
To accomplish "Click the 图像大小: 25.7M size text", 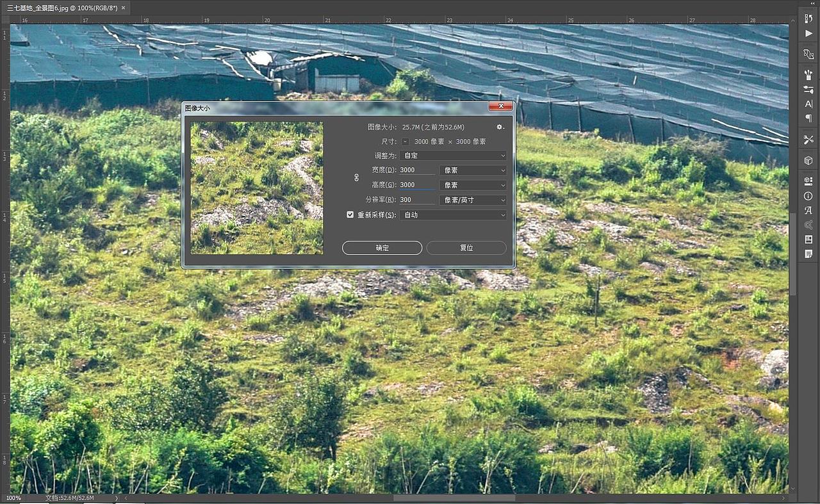I will (416, 127).
